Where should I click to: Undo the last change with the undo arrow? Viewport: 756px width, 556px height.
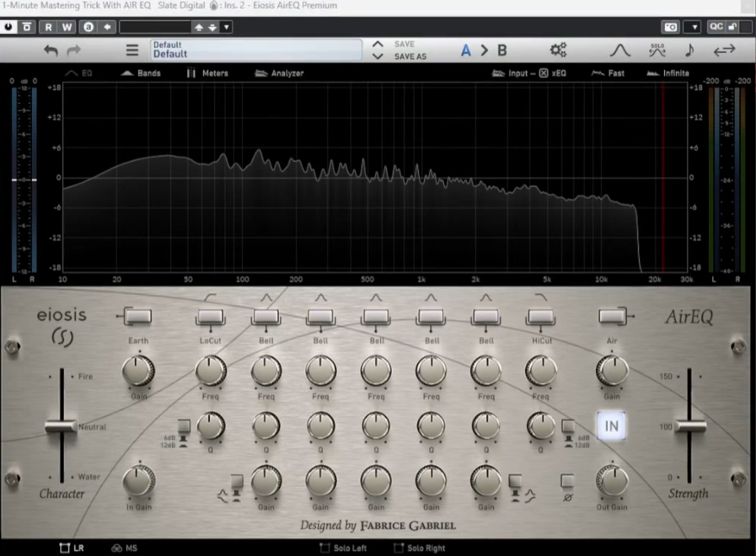click(51, 50)
